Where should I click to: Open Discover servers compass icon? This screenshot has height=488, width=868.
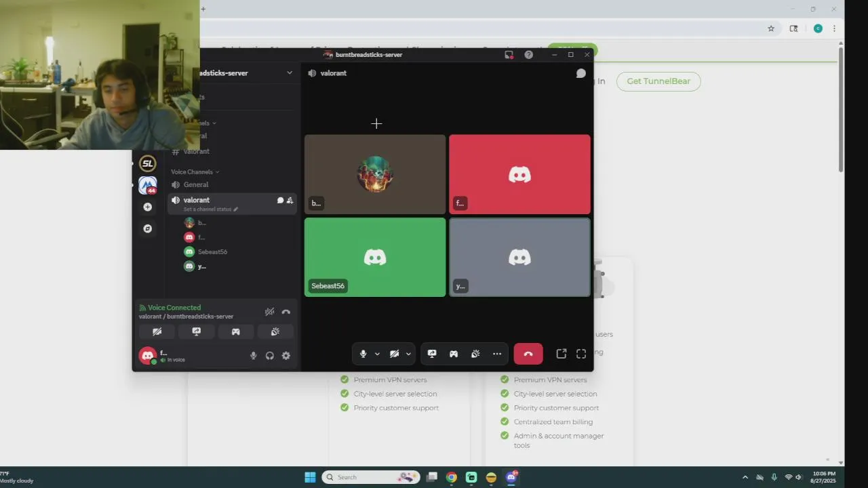click(148, 228)
